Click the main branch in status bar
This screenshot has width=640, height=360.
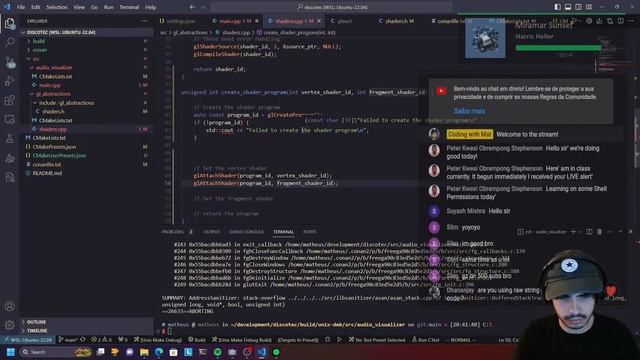click(68, 340)
